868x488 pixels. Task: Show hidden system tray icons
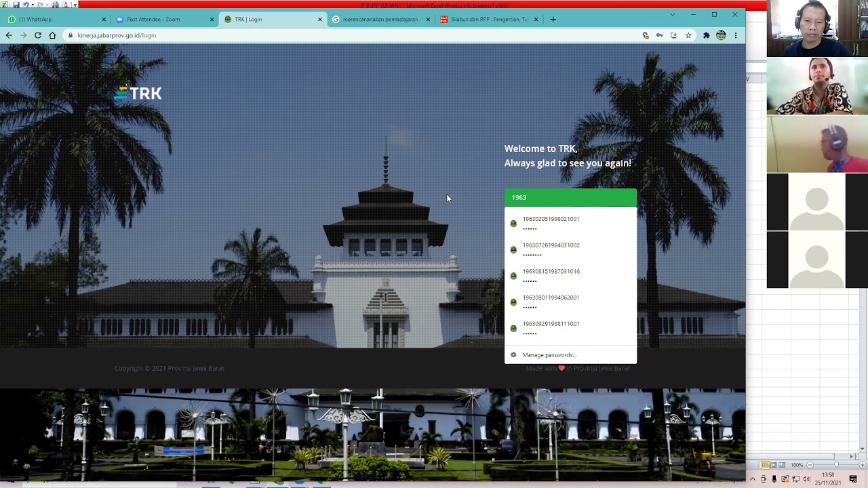pos(752,479)
